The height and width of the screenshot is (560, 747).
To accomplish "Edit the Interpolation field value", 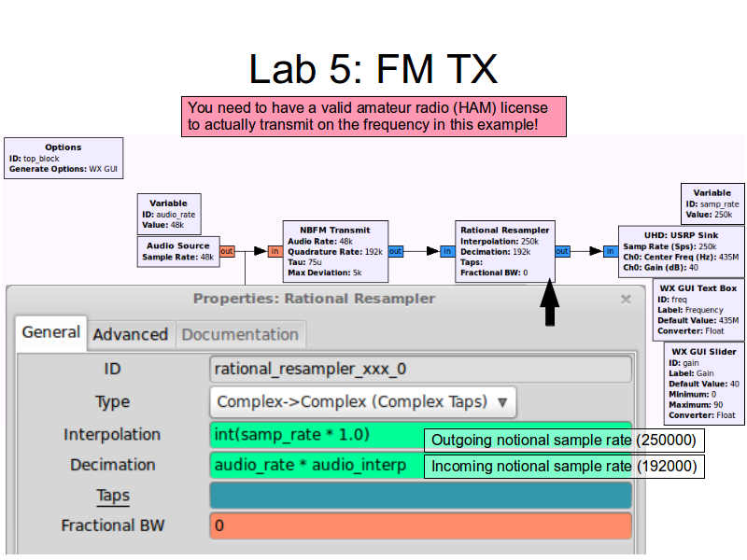I will click(317, 435).
